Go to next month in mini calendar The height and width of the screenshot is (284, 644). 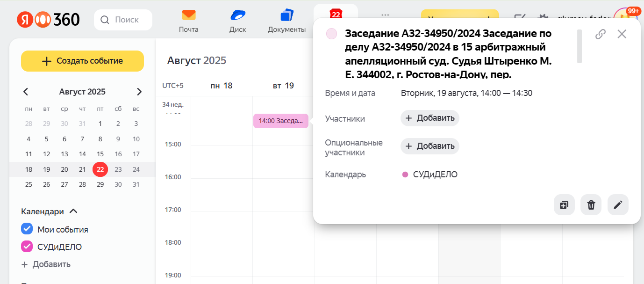click(139, 92)
